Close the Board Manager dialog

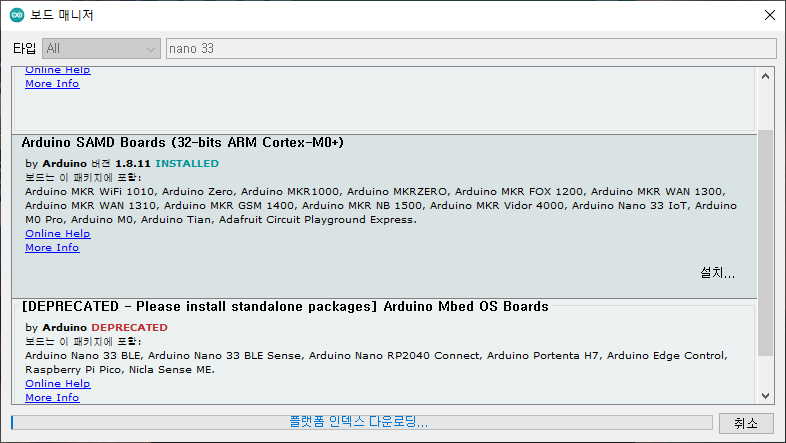[x=770, y=15]
